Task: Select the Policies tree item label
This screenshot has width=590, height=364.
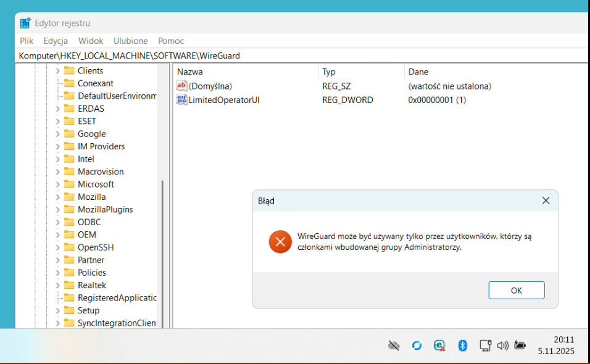Action: tap(92, 273)
